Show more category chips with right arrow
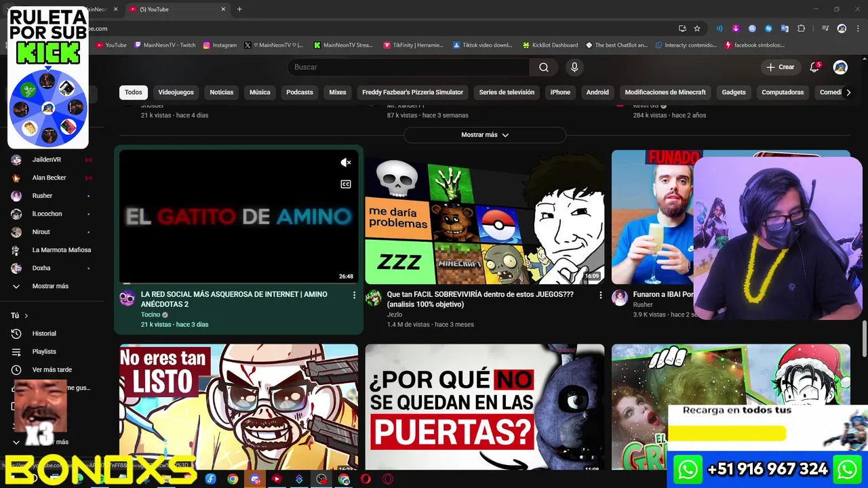The height and width of the screenshot is (488, 868). pos(848,92)
